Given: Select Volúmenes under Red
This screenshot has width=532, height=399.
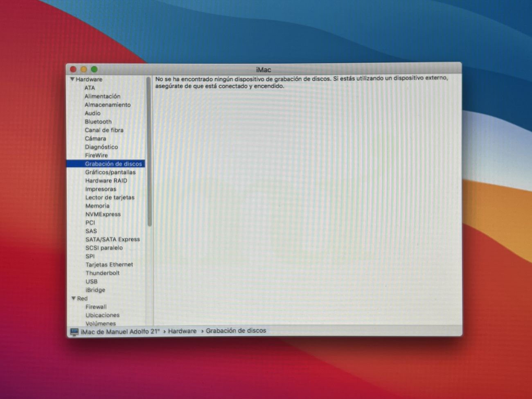Looking at the screenshot, I should (x=101, y=323).
